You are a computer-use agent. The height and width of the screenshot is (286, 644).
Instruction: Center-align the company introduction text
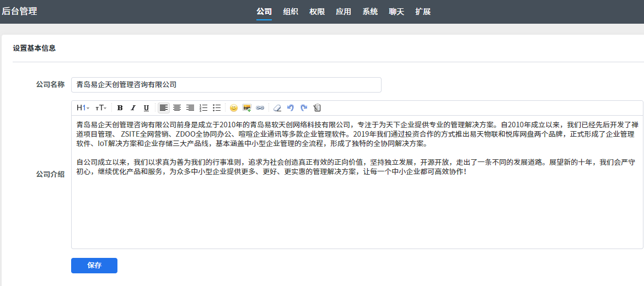[177, 108]
